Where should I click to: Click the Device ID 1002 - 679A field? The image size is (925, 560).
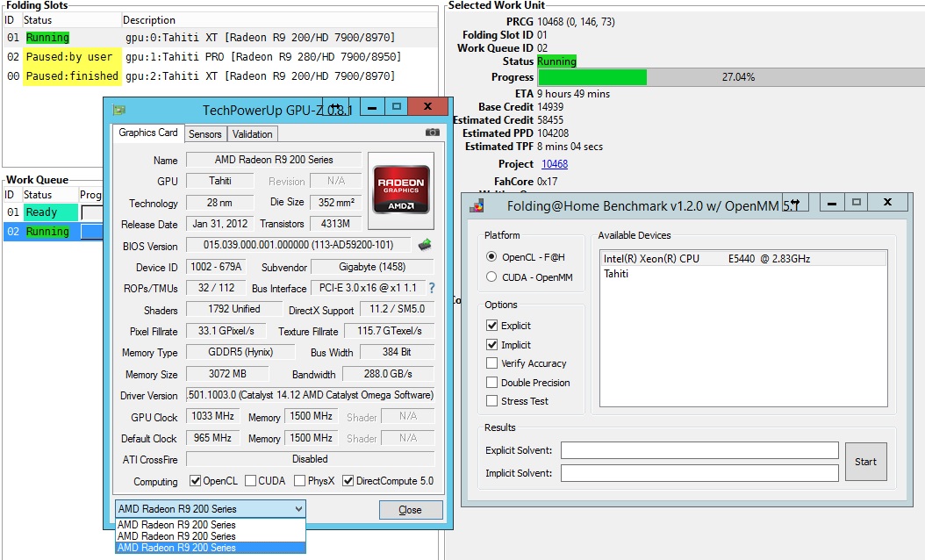point(216,267)
